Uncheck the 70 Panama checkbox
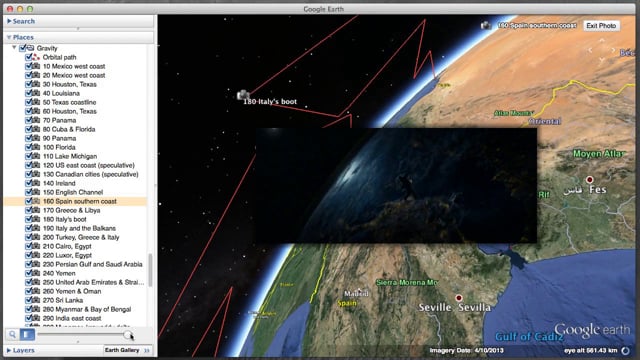Image resolution: width=640 pixels, height=360 pixels. [29, 120]
